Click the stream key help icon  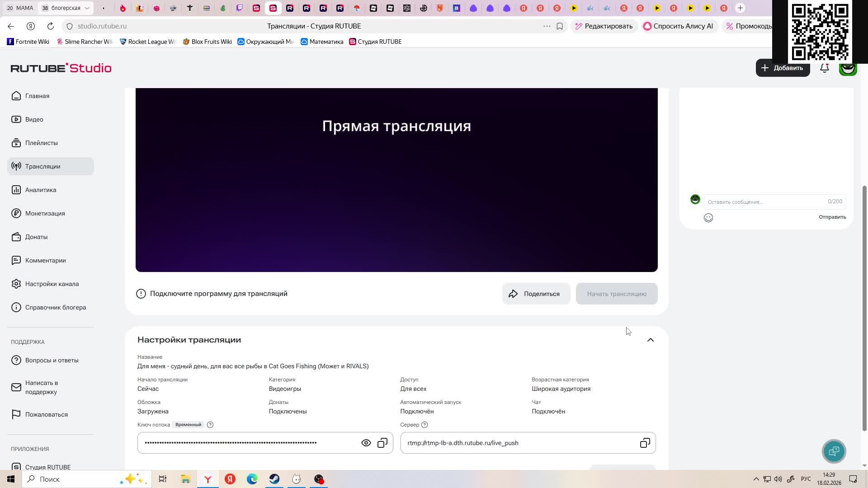tap(210, 425)
